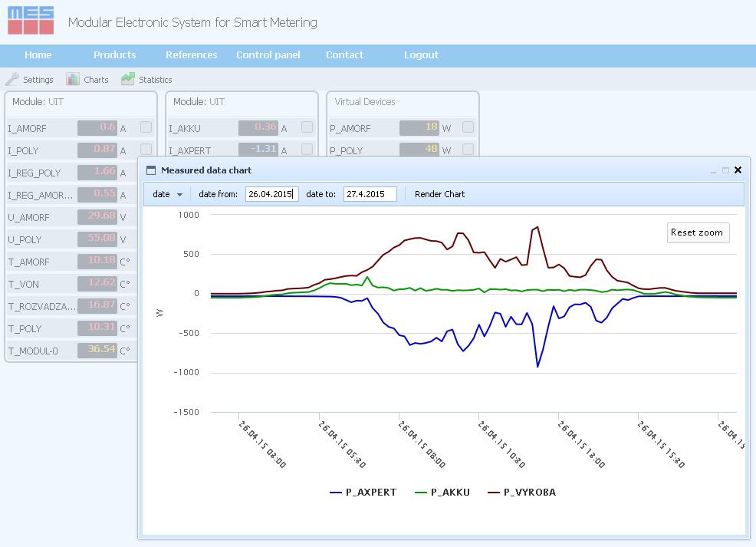Tick the P_AMORF checkbox
756x547 pixels.
[x=468, y=127]
